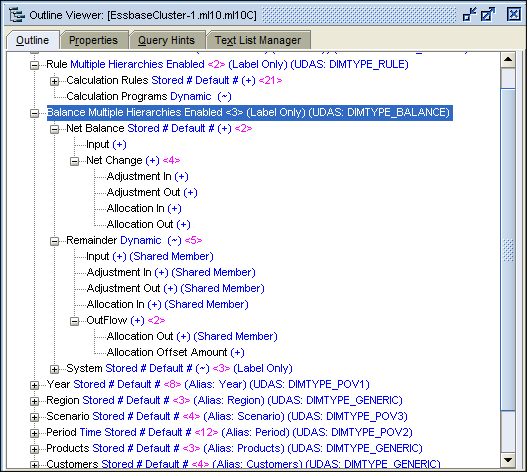
Task: Select the Year dimension row
Action: [x=208, y=384]
